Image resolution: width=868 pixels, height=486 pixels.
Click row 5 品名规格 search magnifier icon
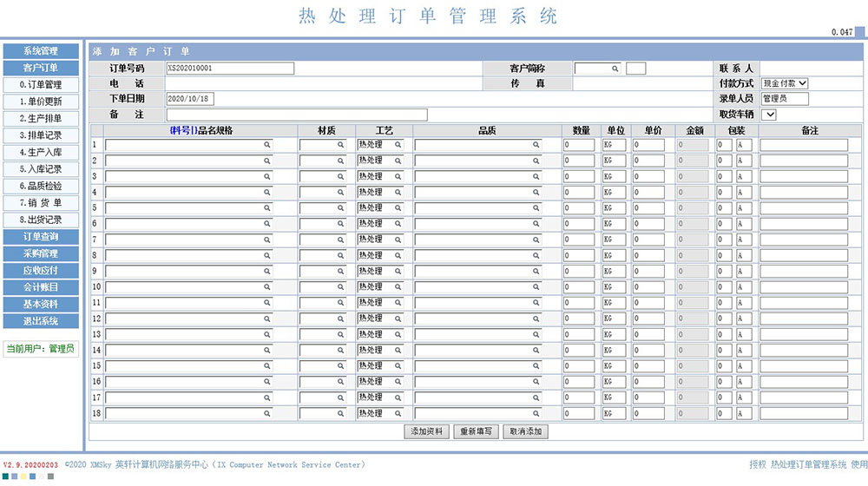(267, 208)
